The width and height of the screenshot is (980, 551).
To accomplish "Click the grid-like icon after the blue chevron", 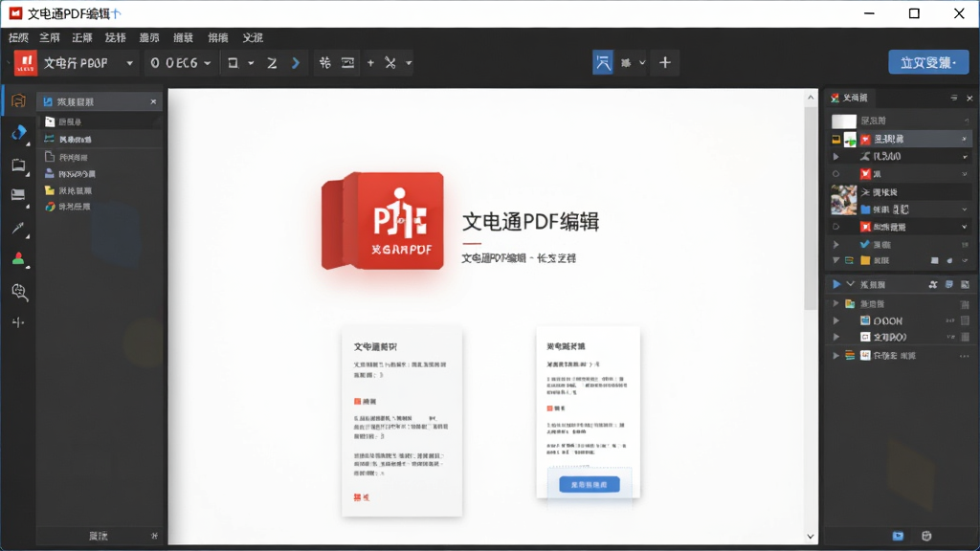I will pos(325,62).
